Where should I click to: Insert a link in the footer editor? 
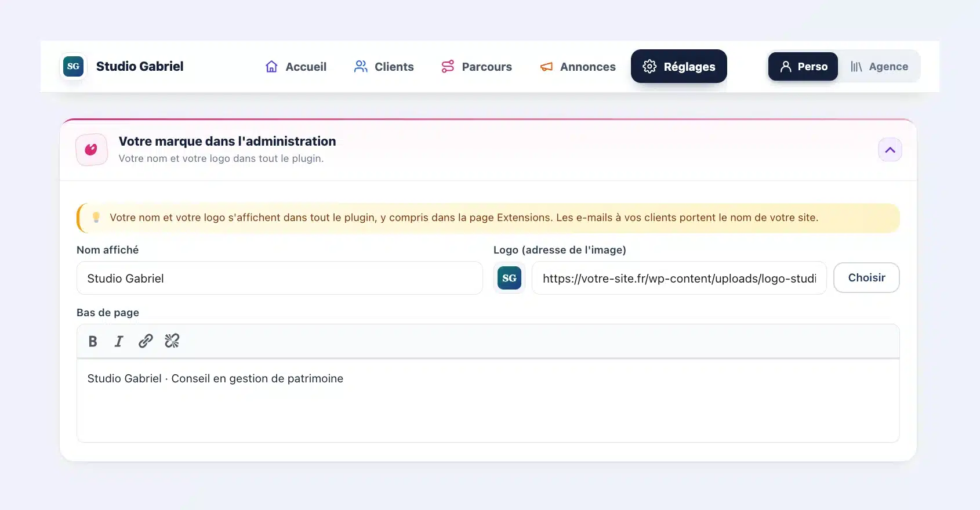146,341
